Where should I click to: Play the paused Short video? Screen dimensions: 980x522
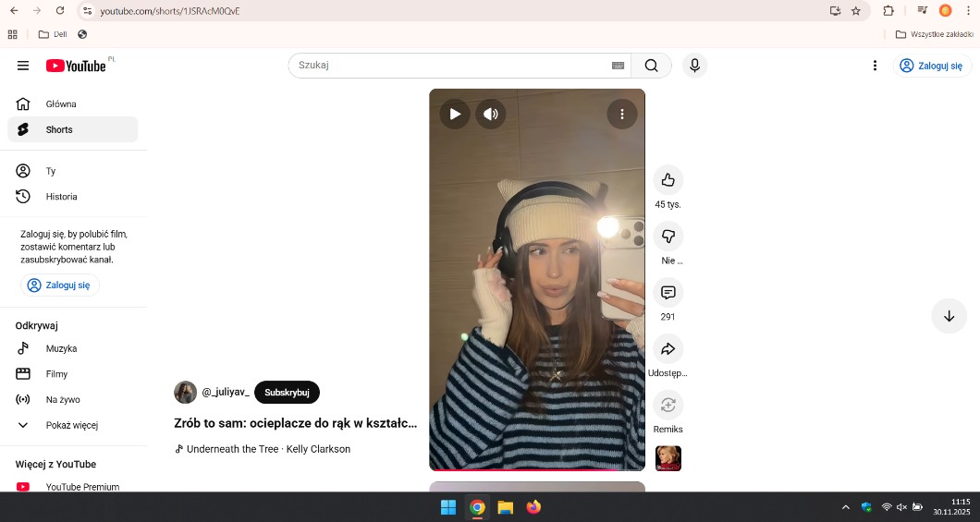[x=454, y=114]
